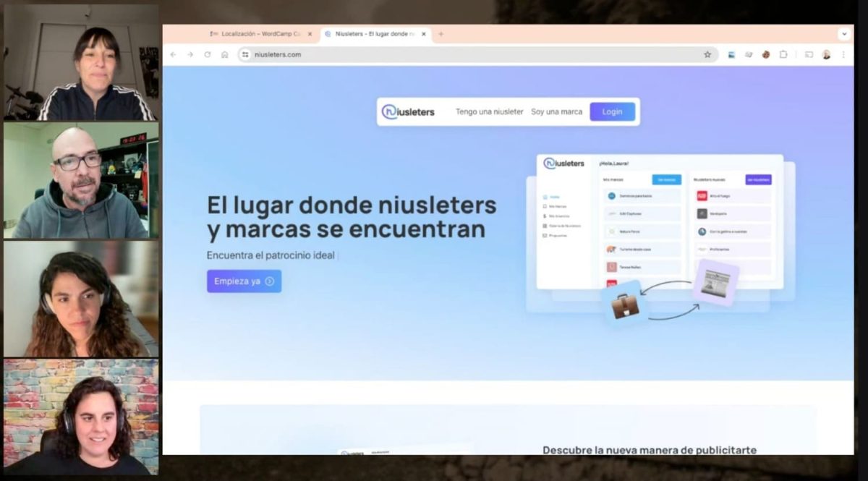Open the 'Soy una marca' menu item
The image size is (868, 481).
[557, 112]
